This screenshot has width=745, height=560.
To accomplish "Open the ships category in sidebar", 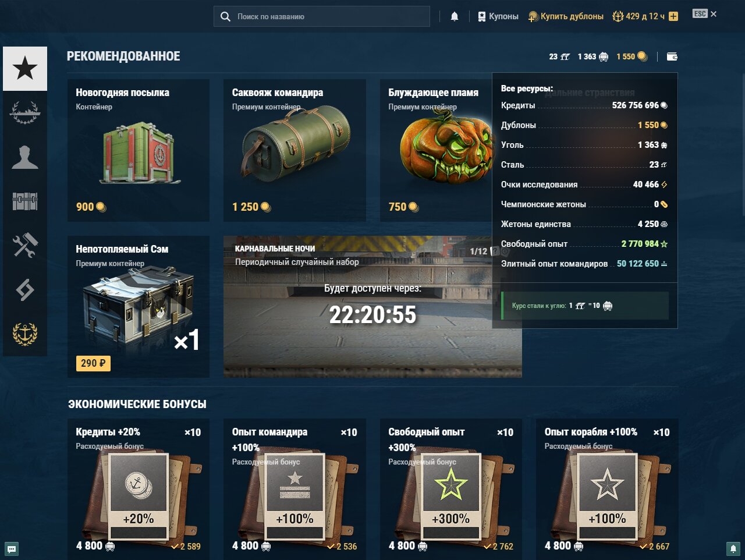I will (25, 113).
